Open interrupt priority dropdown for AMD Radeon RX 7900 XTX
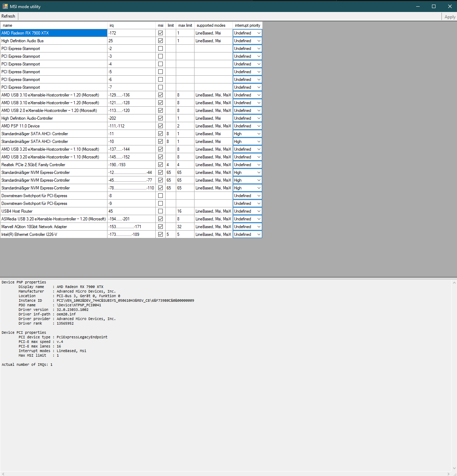 [259, 33]
